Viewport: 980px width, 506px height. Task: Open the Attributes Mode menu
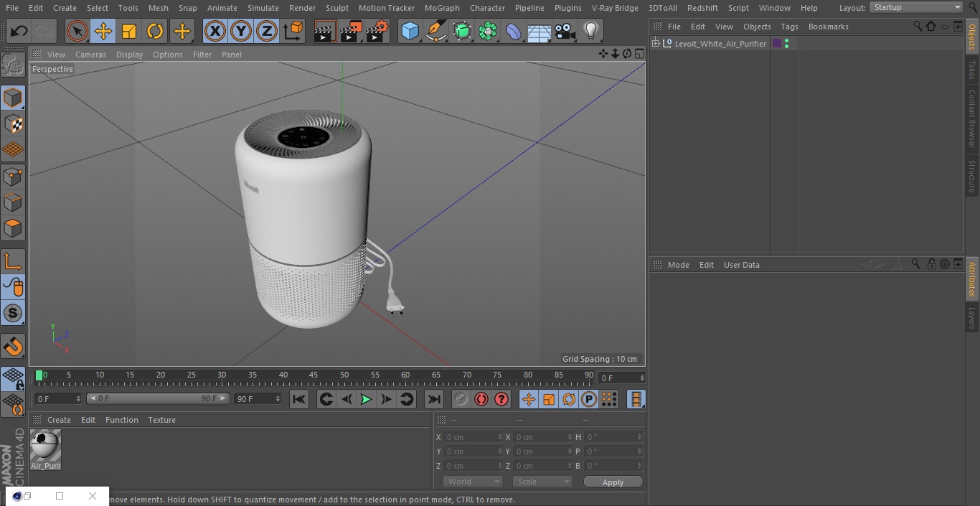point(678,265)
